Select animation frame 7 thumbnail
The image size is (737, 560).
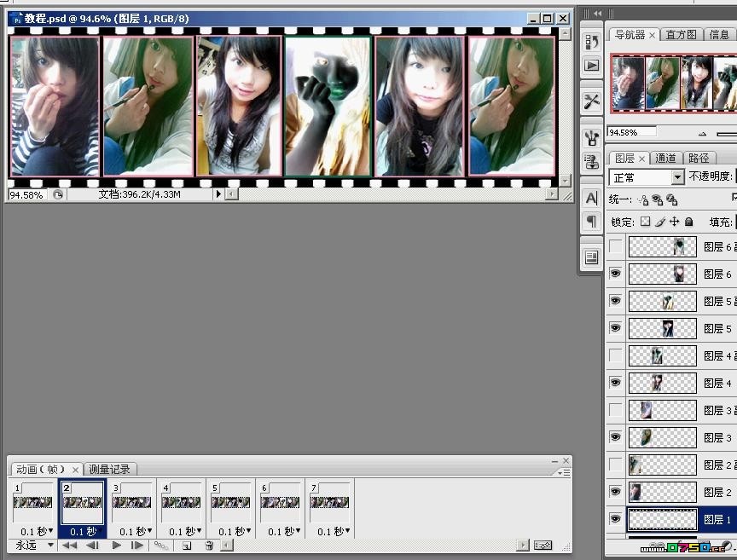coord(329,503)
